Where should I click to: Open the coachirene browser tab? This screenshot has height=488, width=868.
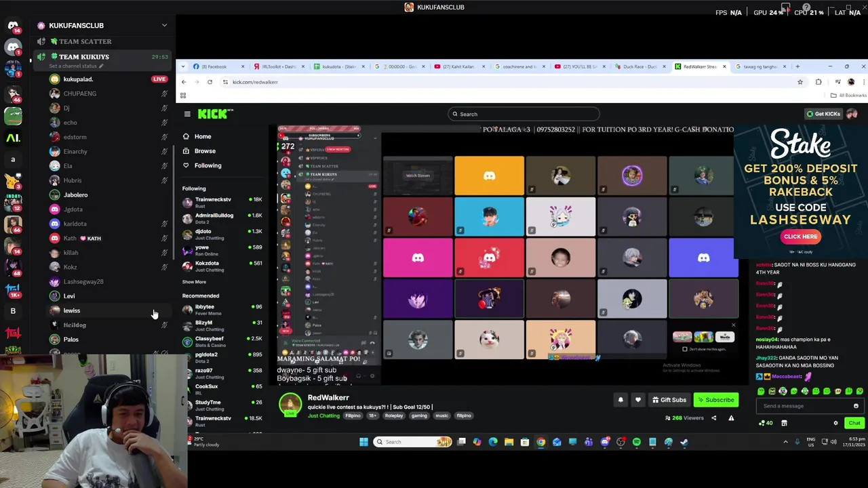tap(519, 66)
